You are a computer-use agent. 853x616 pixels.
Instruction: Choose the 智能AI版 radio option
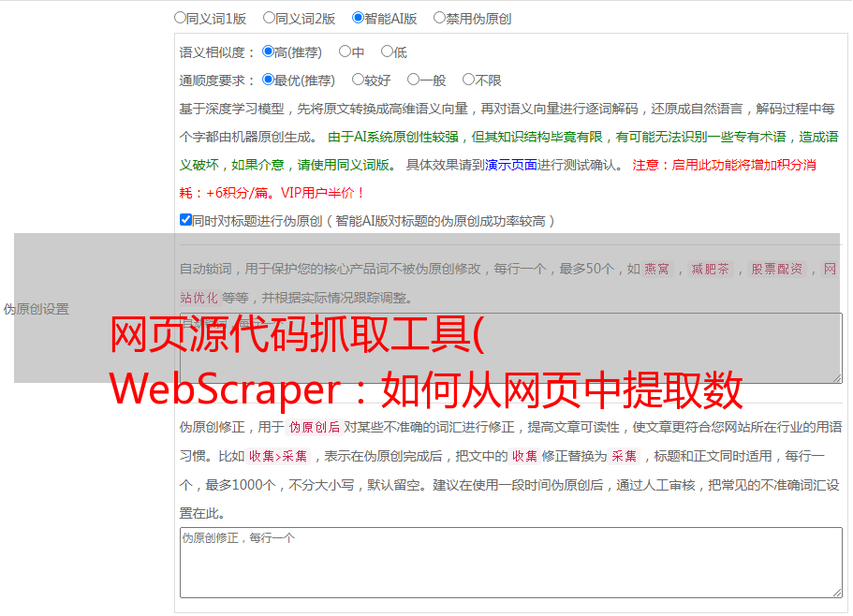point(358,18)
